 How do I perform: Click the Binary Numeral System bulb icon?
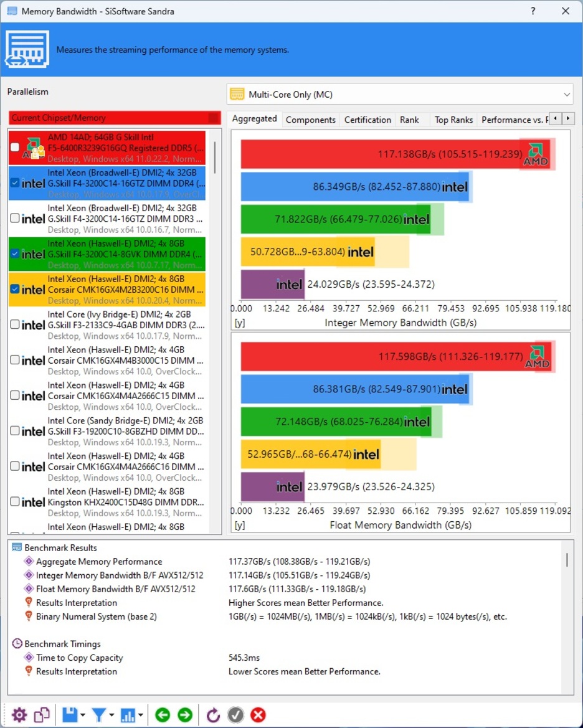pos(29,616)
